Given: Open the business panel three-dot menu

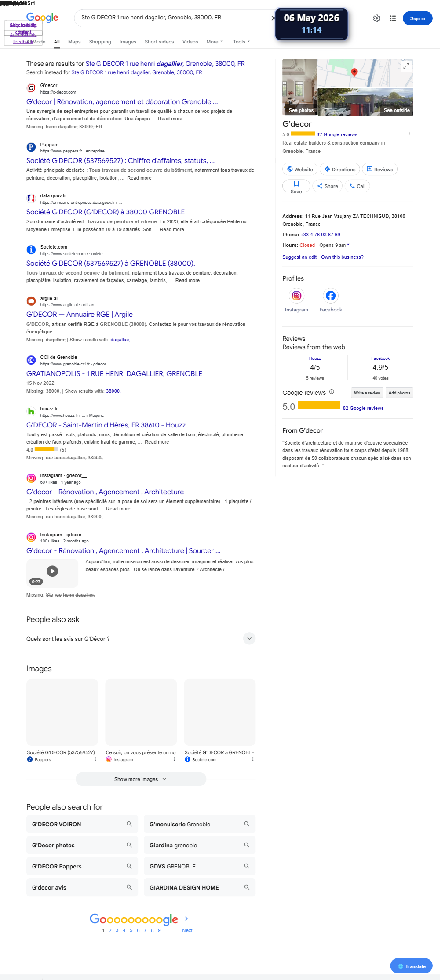Looking at the screenshot, I should (x=409, y=134).
